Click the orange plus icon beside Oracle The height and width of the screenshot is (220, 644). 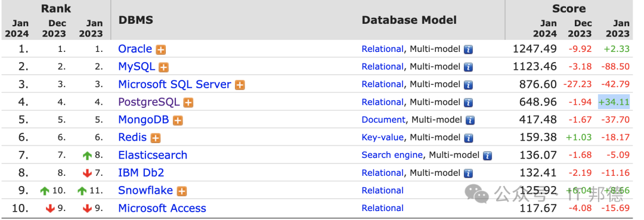tap(160, 49)
